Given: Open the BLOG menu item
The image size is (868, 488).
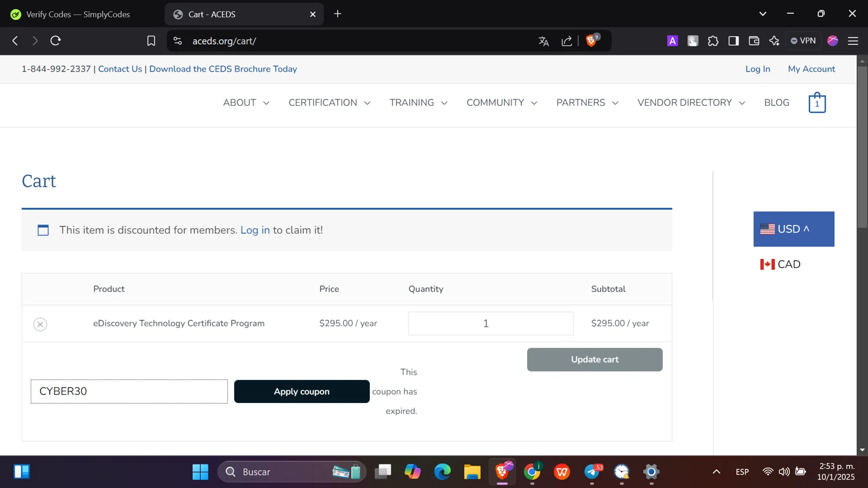Looking at the screenshot, I should pos(777,102).
